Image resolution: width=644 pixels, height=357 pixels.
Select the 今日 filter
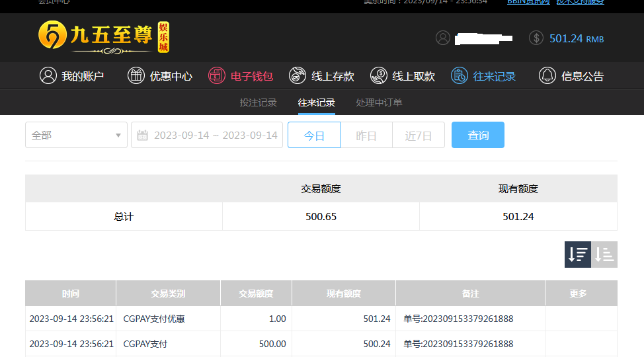tap(314, 135)
